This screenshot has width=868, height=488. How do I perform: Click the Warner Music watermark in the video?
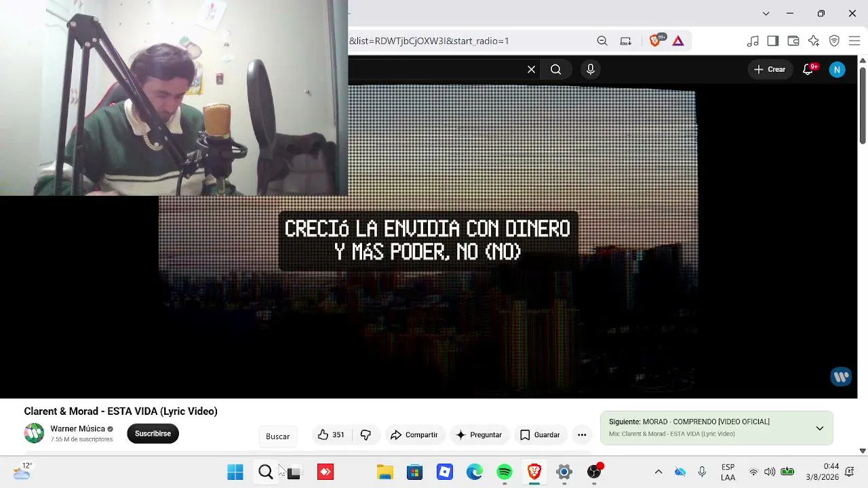coord(841,377)
